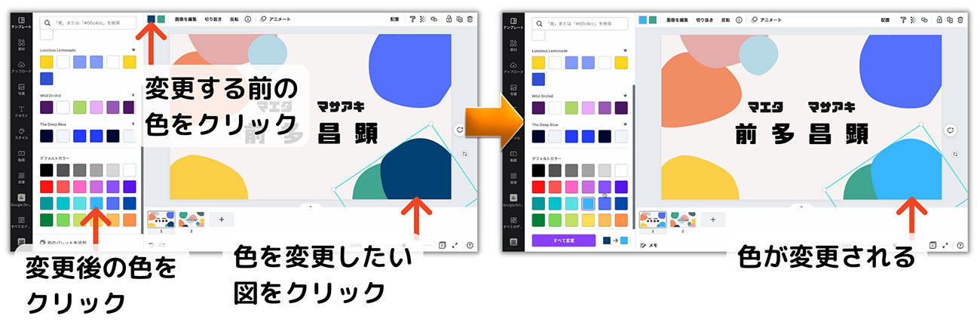Pick light blue default color in left screenshot
The image size is (980, 322).
(96, 203)
